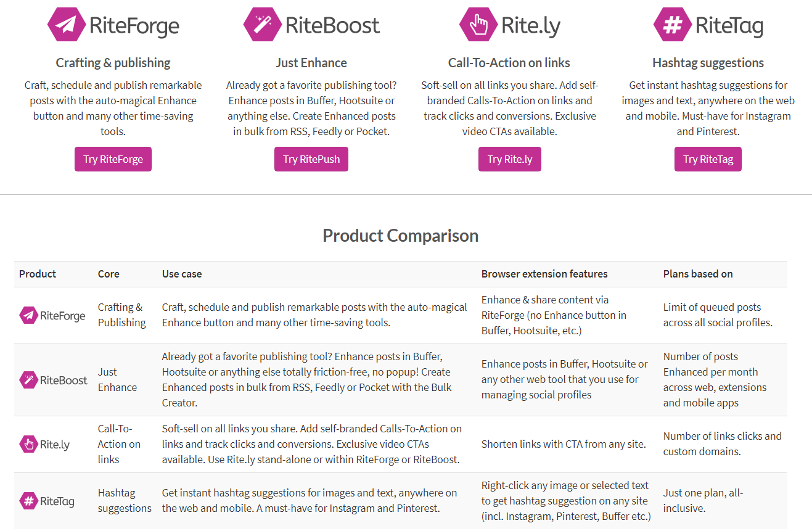Select the RiteTag logo in the comparison table
Viewport: 812px width, 531px height.
tap(47, 501)
